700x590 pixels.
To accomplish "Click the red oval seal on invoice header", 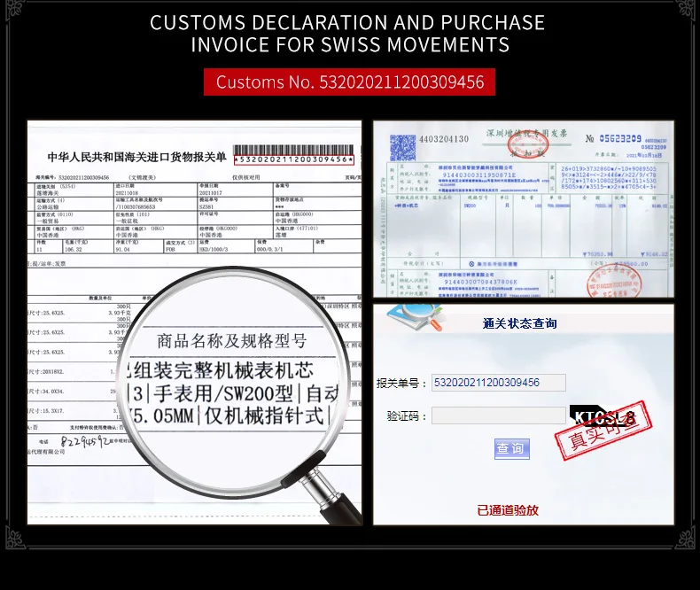I will 529,144.
